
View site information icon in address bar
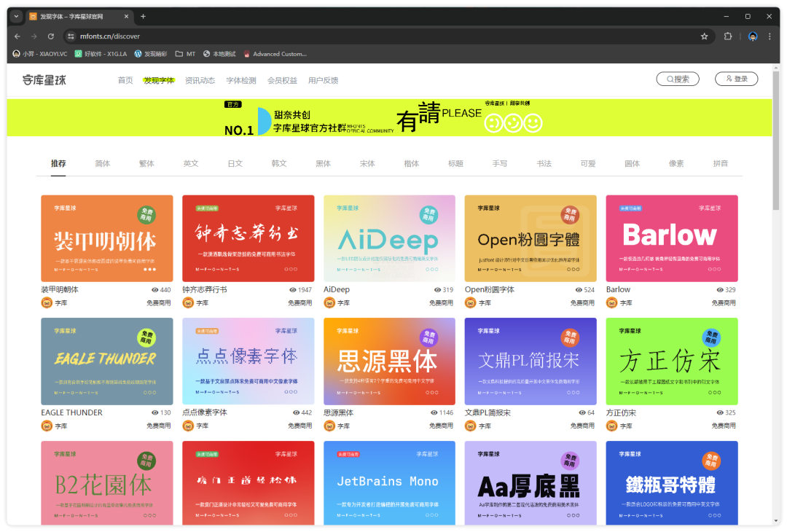[71, 36]
